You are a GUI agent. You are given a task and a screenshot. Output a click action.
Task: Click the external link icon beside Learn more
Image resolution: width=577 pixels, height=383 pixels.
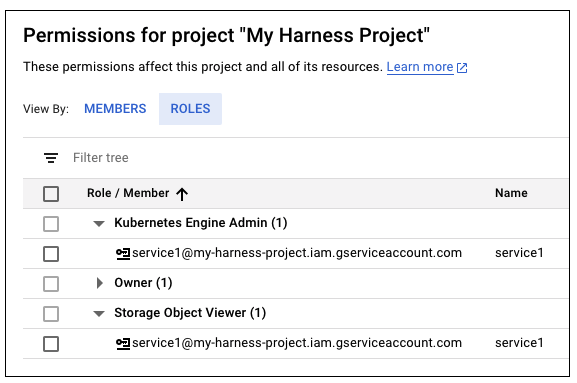[462, 68]
